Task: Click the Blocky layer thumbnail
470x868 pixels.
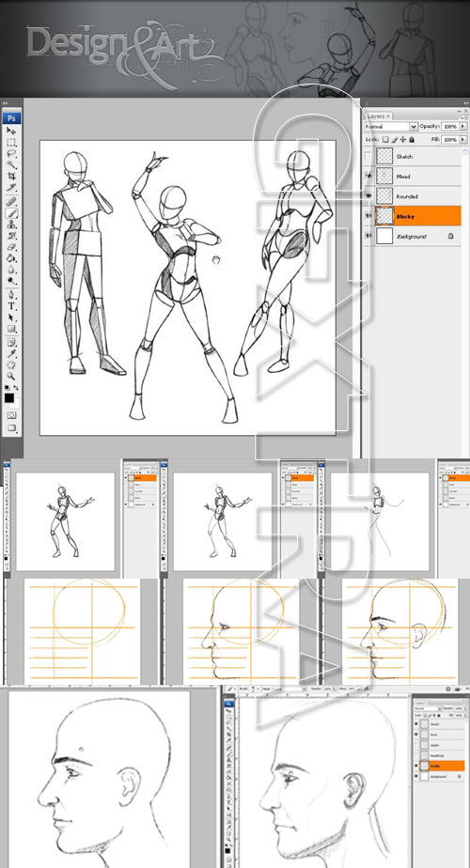Action: pyautogui.click(x=384, y=216)
